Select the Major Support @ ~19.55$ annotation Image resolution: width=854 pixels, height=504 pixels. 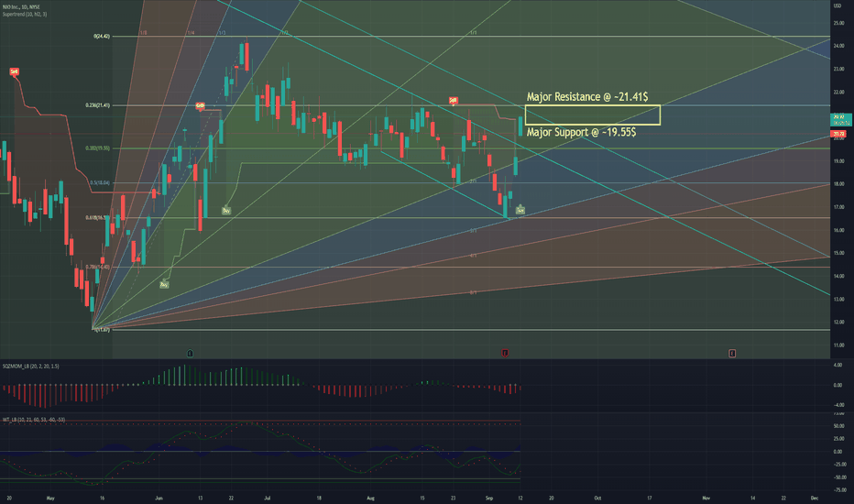click(581, 132)
